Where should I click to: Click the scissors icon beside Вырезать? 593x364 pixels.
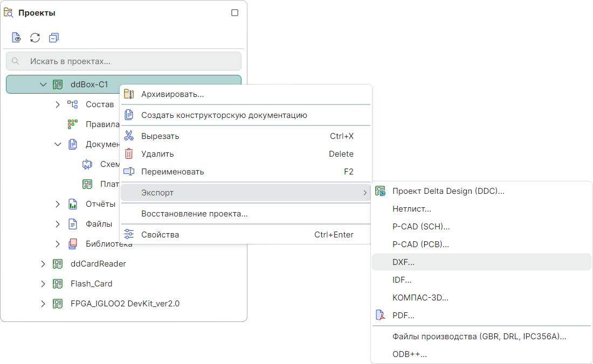click(129, 136)
